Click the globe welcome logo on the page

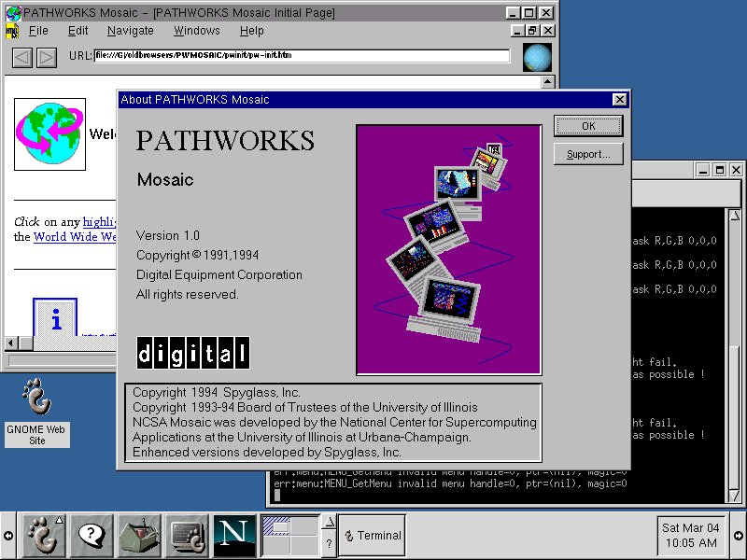[x=49, y=133]
